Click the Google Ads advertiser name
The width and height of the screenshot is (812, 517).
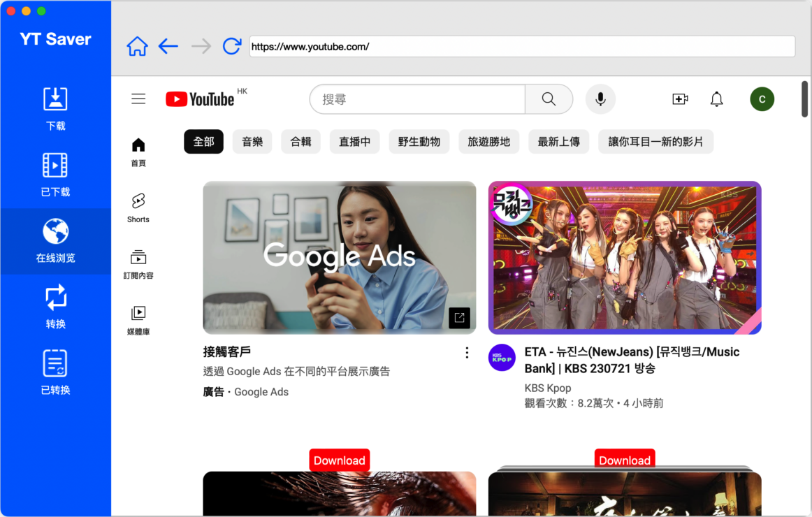261,392
